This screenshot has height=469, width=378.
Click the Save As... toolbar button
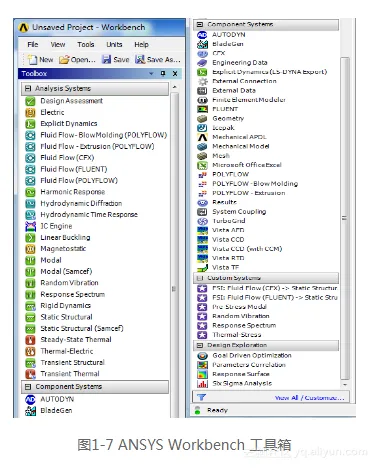(x=158, y=60)
